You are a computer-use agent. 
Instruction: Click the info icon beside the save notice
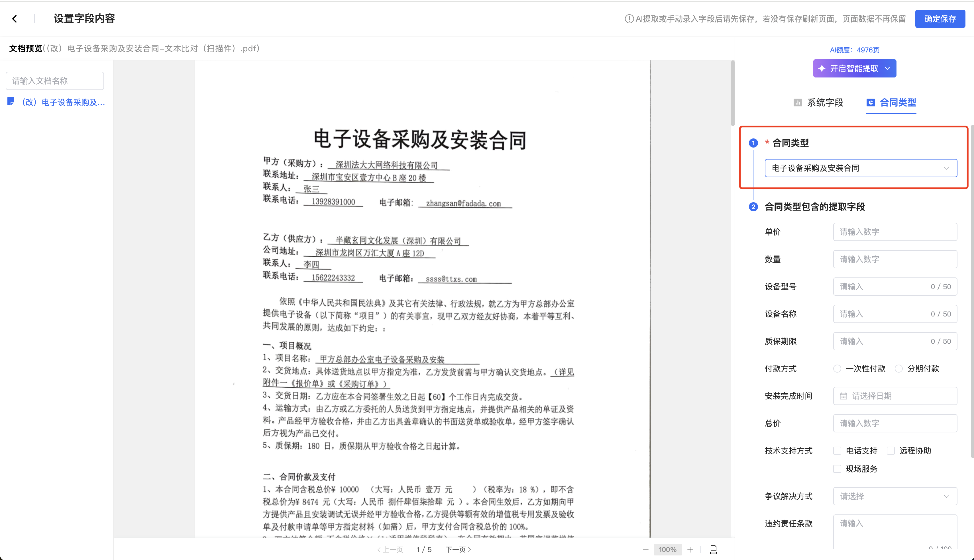pyautogui.click(x=629, y=19)
